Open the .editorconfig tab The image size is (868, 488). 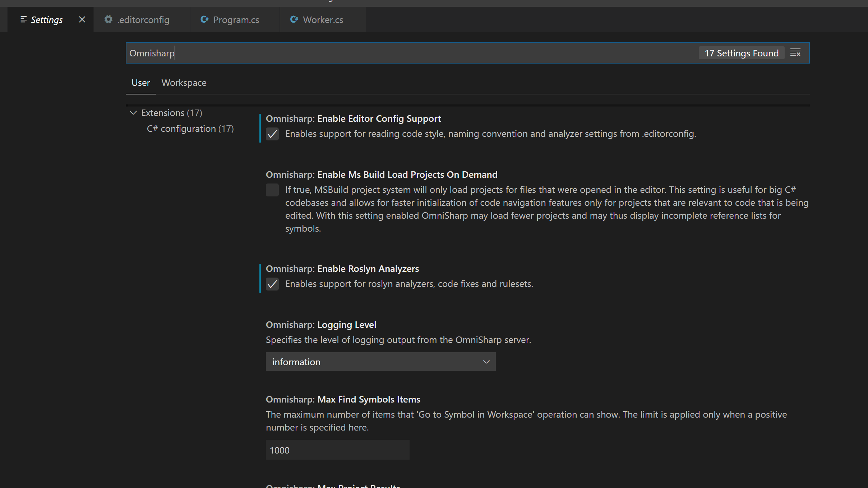[x=142, y=19]
